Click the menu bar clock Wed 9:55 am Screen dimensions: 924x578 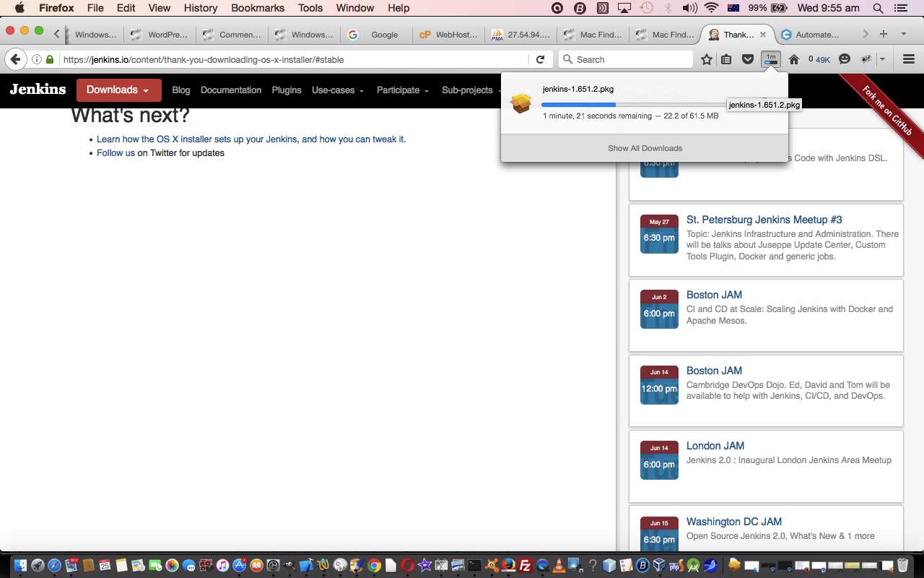coord(828,8)
